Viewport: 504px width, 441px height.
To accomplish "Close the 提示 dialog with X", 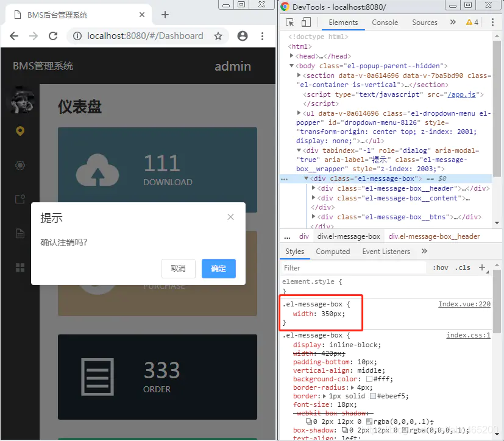I will point(230,217).
